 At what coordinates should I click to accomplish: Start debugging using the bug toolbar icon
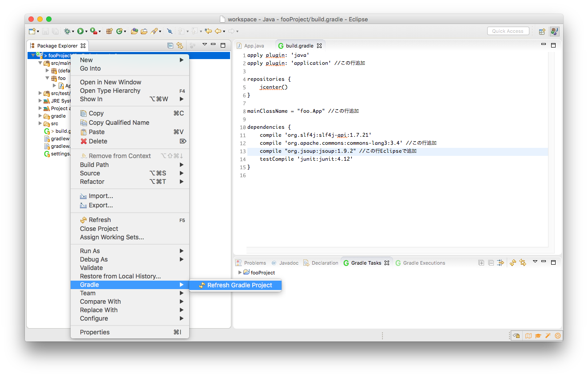[67, 31]
